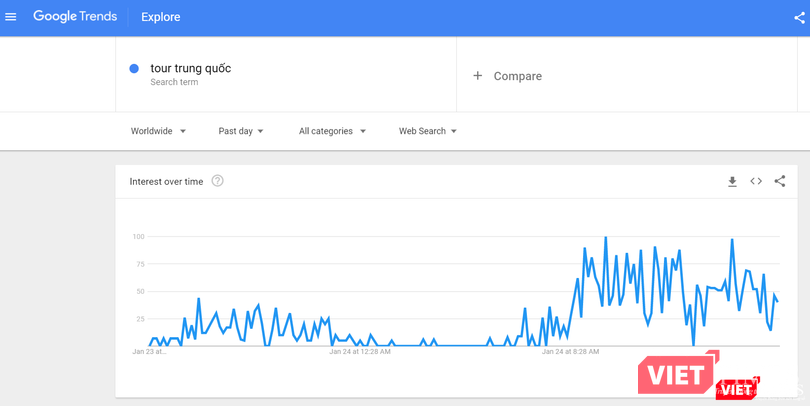Open the Past day time range dropdown
Viewport: 810px width, 406px height.
(241, 131)
